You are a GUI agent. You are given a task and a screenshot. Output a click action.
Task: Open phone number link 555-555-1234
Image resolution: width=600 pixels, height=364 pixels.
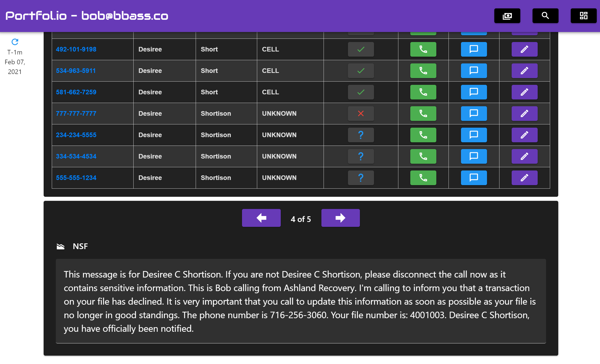76,178
